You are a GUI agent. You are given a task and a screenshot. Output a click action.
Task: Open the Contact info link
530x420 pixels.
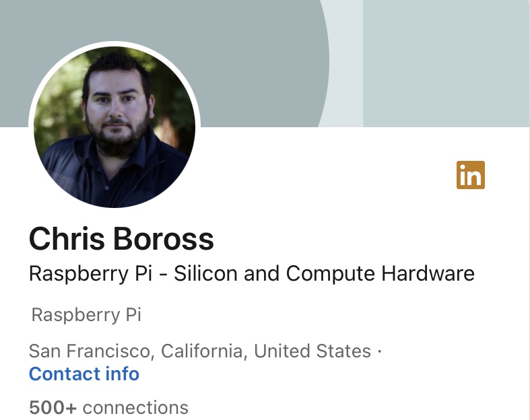click(x=84, y=374)
